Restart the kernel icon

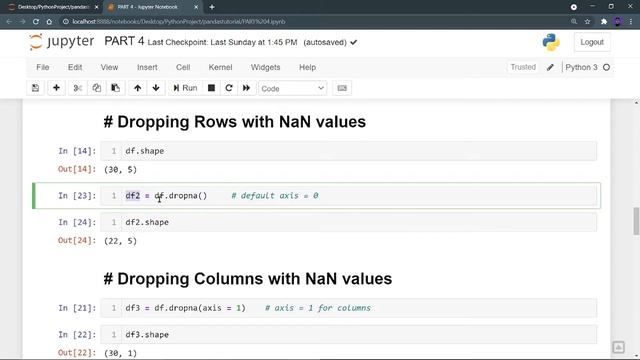click(229, 88)
